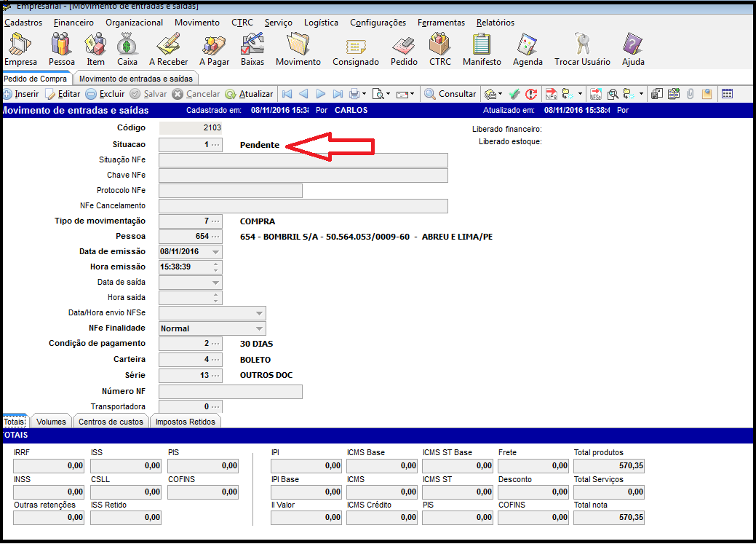Expand the Data/Hora envio NFSe dropdown
The image size is (756, 544).
click(x=259, y=312)
